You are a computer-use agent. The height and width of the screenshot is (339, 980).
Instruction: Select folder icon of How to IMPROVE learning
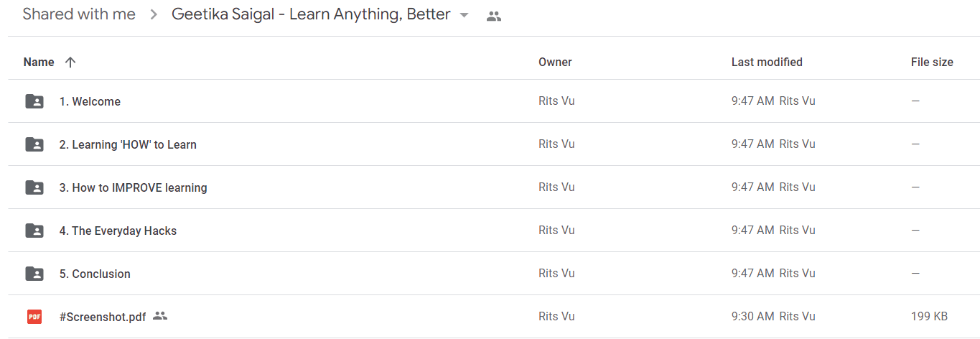click(x=34, y=187)
